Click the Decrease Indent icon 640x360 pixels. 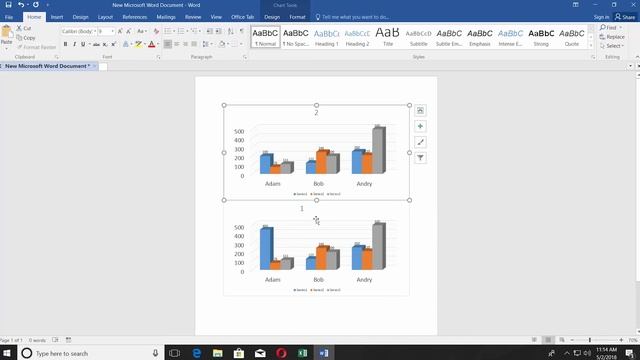click(x=209, y=31)
